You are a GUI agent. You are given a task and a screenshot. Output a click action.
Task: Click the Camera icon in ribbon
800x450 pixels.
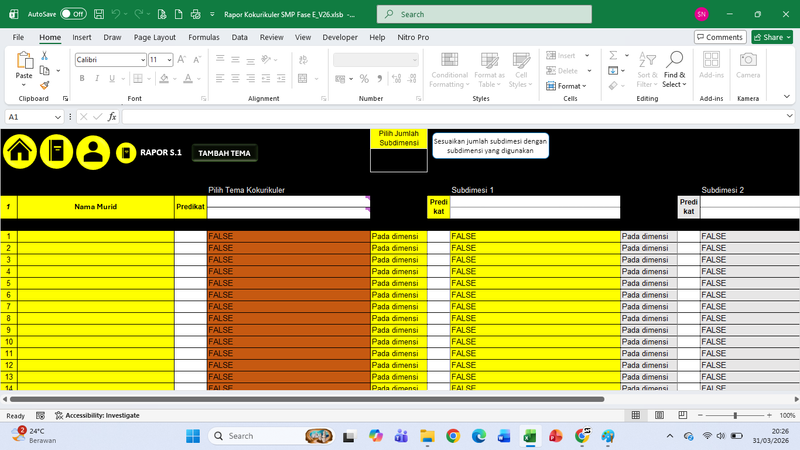tap(748, 60)
